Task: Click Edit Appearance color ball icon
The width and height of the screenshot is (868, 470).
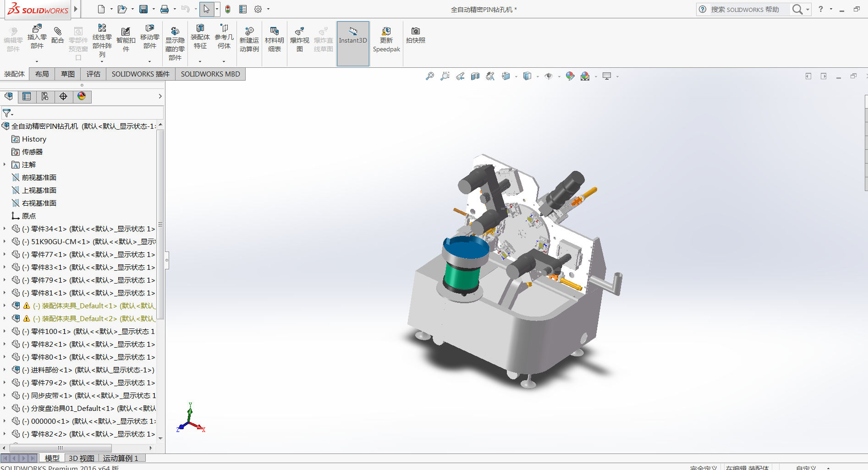Action: [x=570, y=76]
